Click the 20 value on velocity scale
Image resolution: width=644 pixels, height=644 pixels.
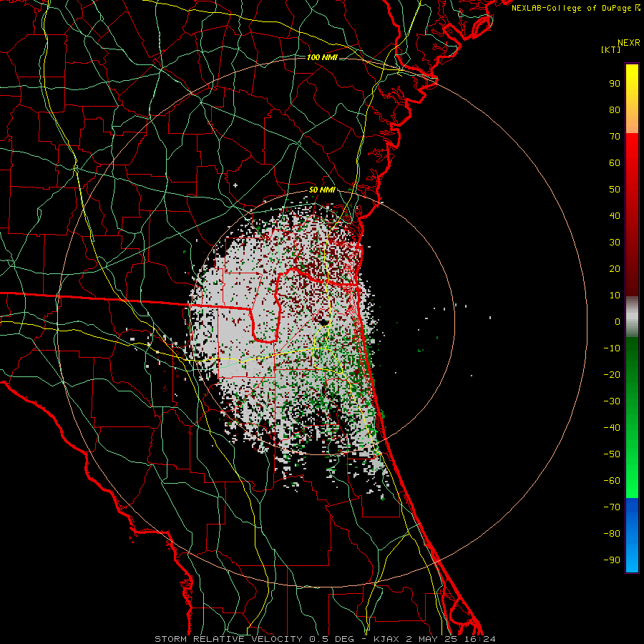point(615,268)
